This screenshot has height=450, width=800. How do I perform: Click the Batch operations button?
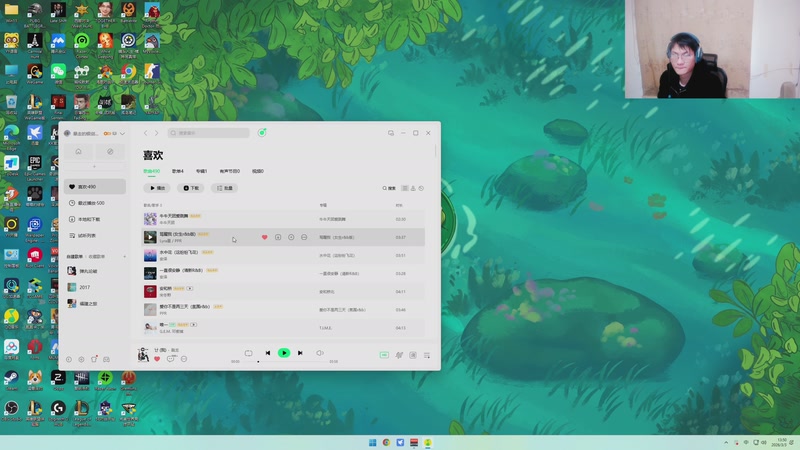tap(224, 188)
